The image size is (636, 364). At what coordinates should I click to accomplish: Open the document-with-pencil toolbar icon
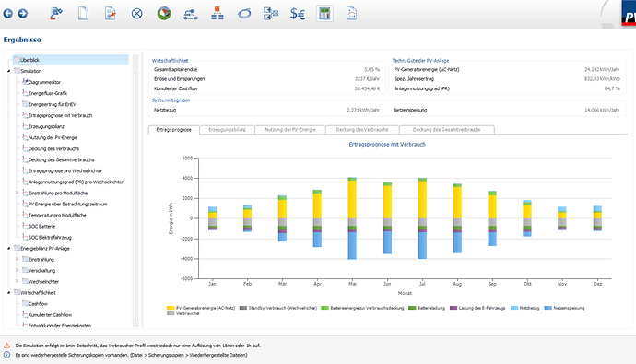click(x=110, y=14)
